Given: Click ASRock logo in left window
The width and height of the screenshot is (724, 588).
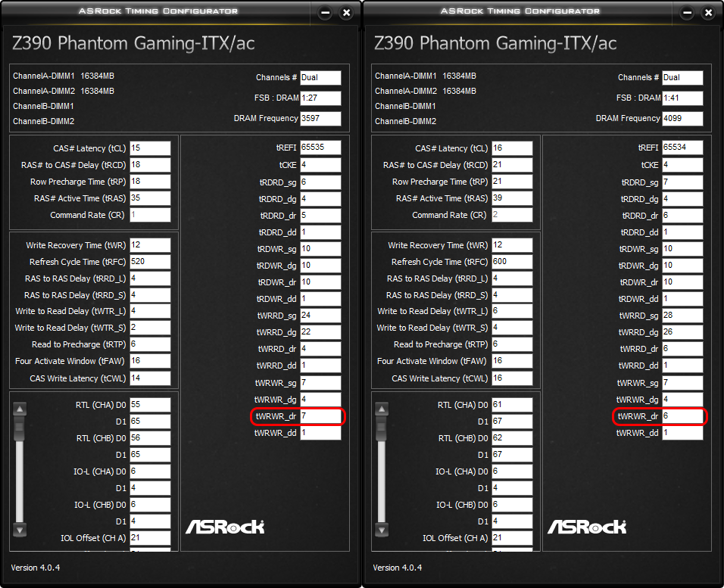Looking at the screenshot, I should tap(225, 527).
